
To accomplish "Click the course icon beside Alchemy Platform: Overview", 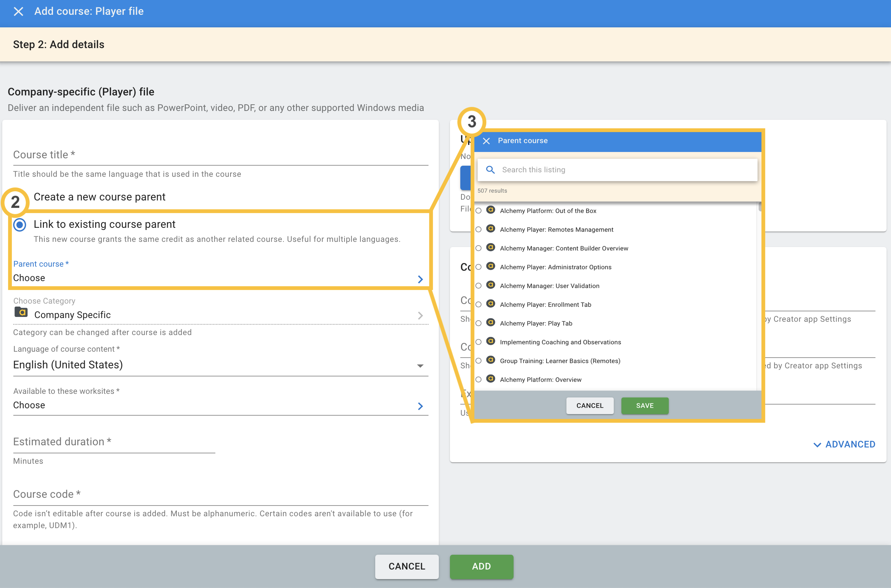I will coord(490,379).
